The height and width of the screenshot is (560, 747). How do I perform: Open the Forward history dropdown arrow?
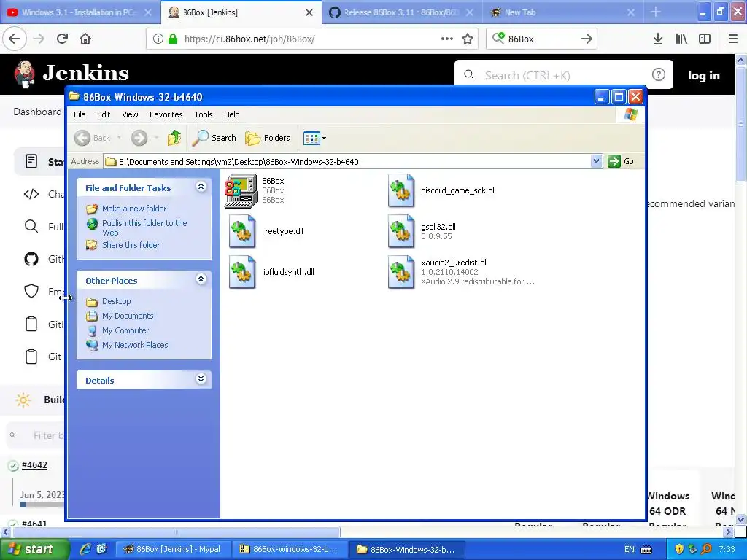coord(156,138)
